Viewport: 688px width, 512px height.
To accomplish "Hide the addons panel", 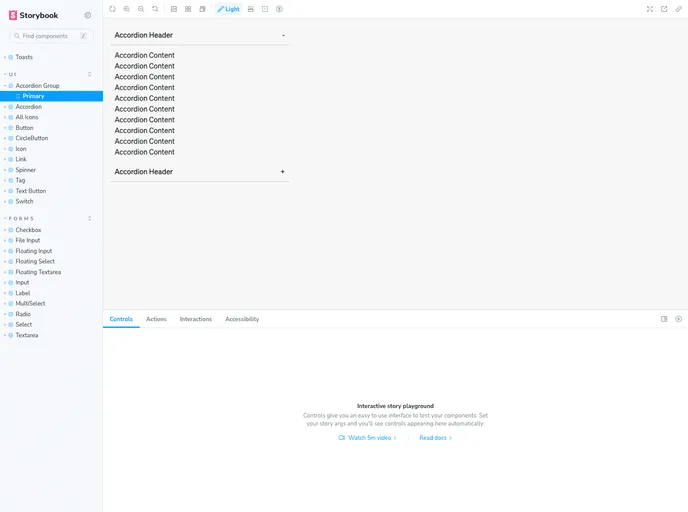I will click(678, 319).
